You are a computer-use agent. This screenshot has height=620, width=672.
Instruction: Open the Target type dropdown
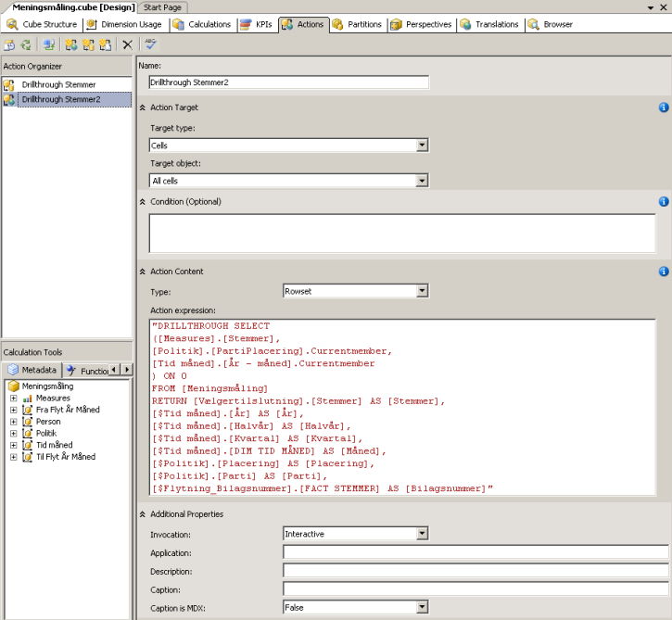pyautogui.click(x=422, y=146)
